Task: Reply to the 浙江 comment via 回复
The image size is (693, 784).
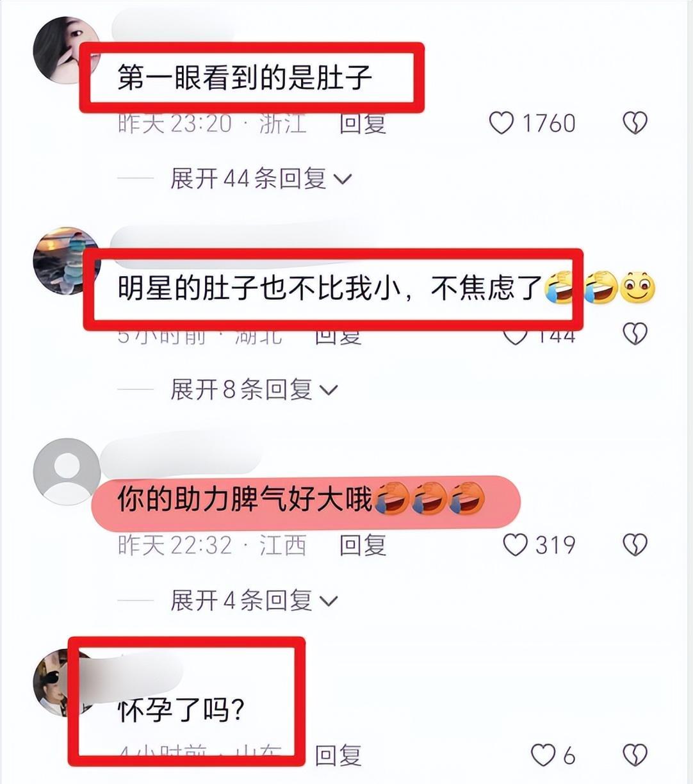Action: [363, 123]
